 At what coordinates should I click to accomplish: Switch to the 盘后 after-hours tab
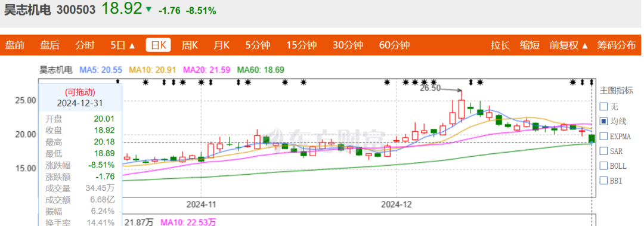point(49,45)
